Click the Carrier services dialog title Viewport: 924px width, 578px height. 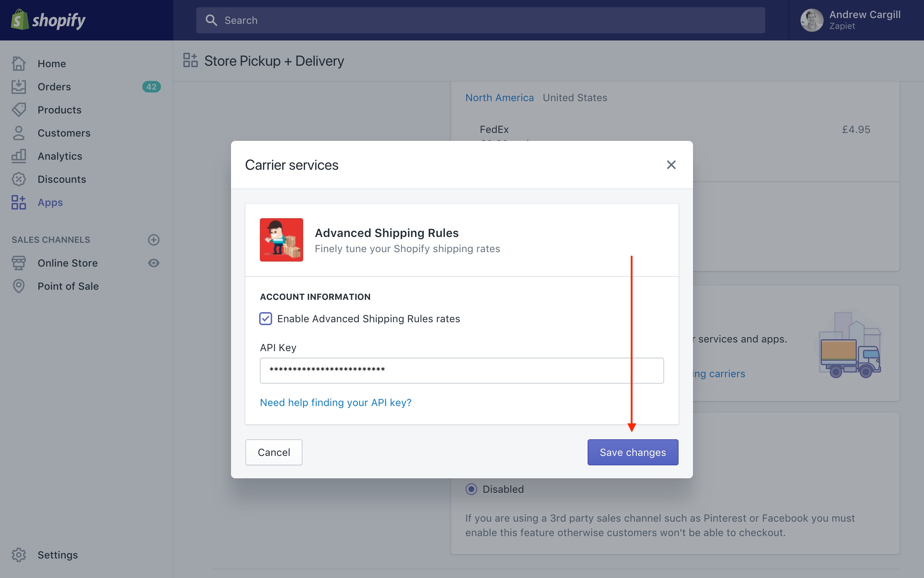[x=291, y=165]
